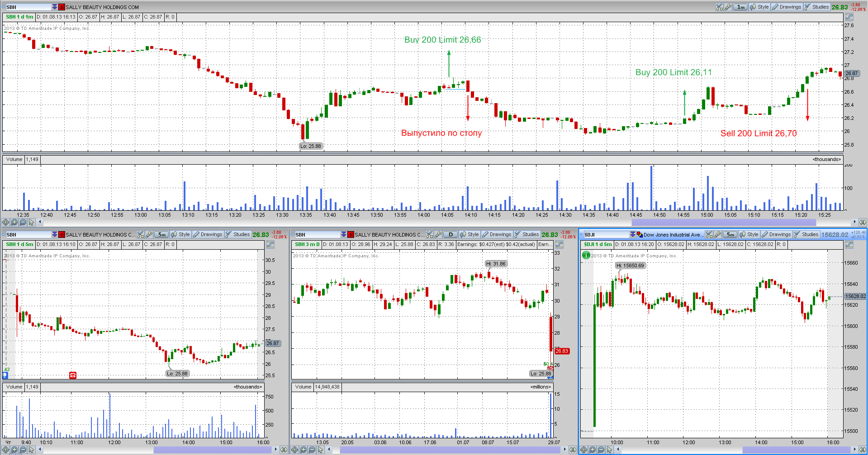Open the Studies menu on the SBH 5m chart

coord(237,234)
